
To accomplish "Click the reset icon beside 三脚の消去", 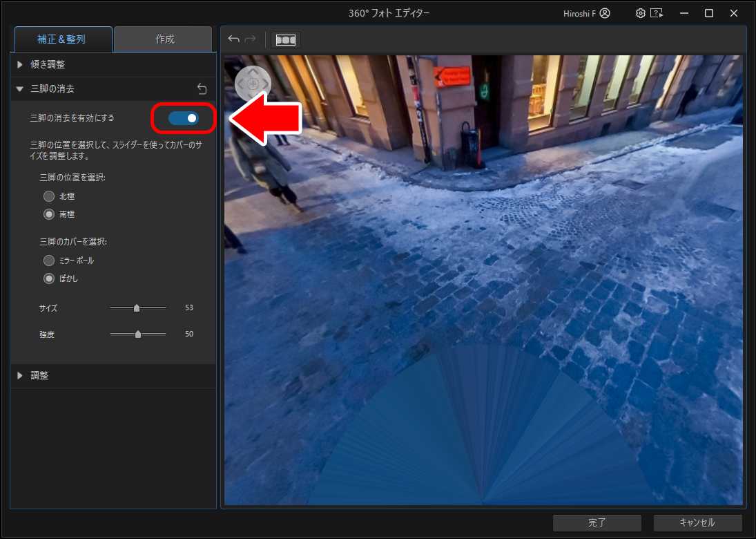I will click(x=202, y=88).
